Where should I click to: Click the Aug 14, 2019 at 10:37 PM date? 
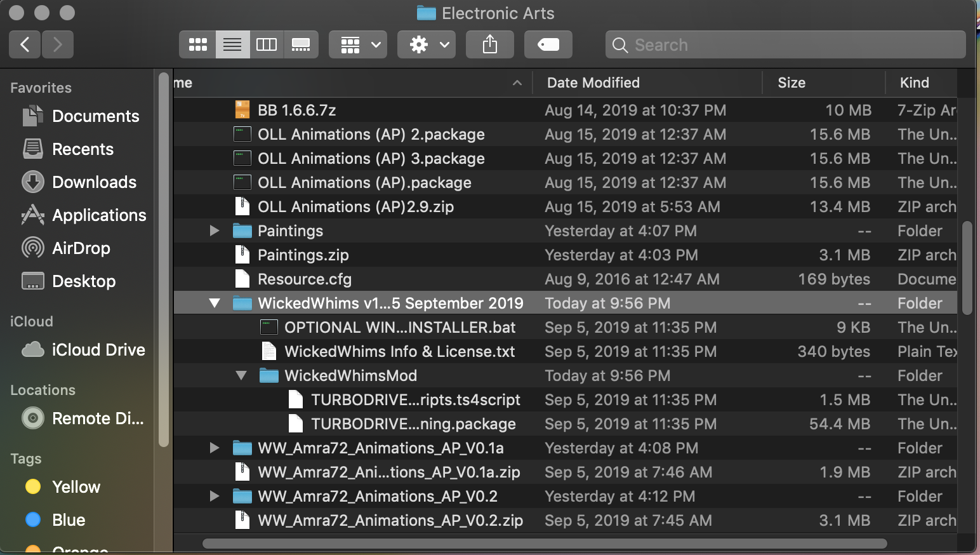(635, 110)
